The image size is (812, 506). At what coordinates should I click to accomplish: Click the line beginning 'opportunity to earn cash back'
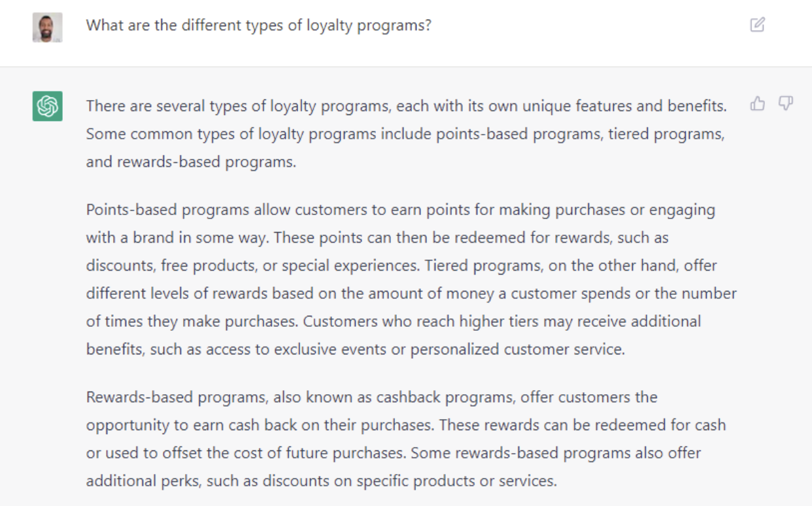(x=406, y=425)
